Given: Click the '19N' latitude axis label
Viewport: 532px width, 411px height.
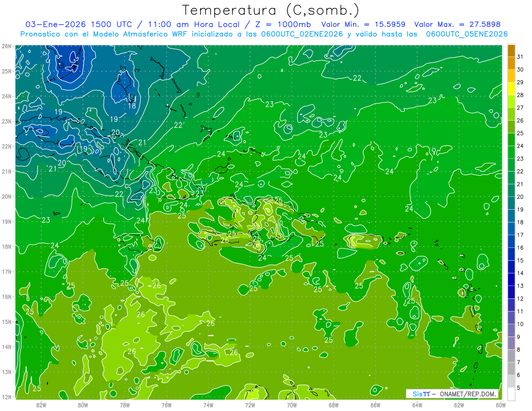Looking at the screenshot, I should pyautogui.click(x=7, y=222).
